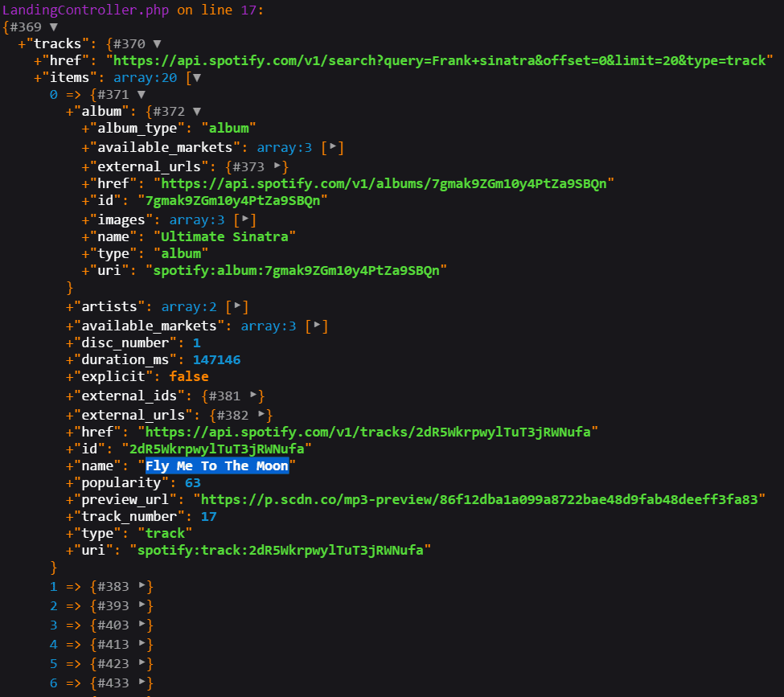Click the track href tracks API URL
This screenshot has height=697, width=784.
(x=367, y=433)
